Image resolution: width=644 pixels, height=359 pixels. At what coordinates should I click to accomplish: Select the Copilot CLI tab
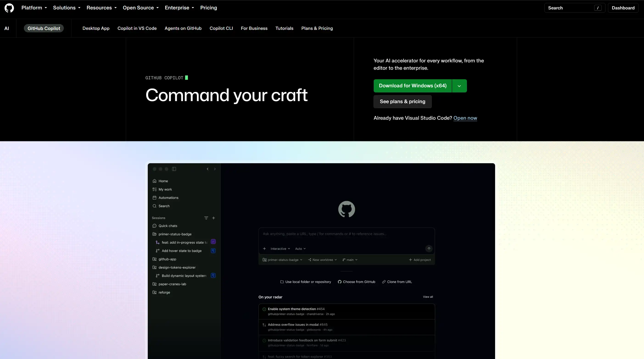(221, 28)
